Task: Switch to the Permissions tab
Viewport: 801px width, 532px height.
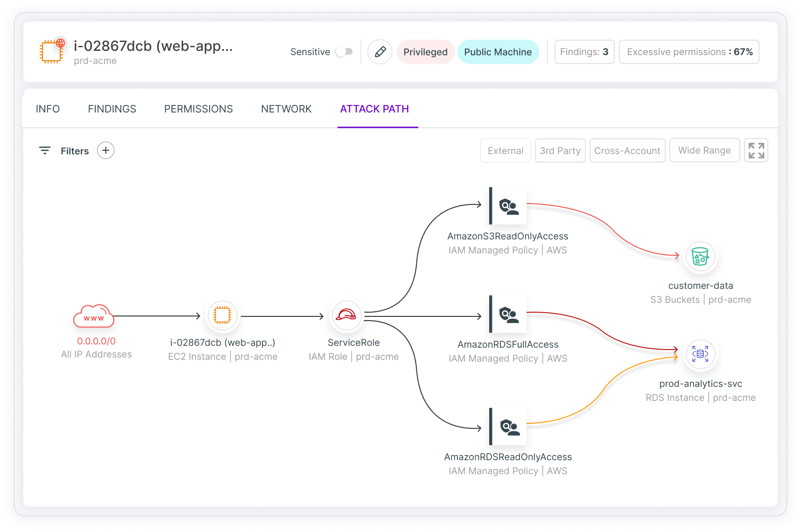Action: tap(198, 109)
